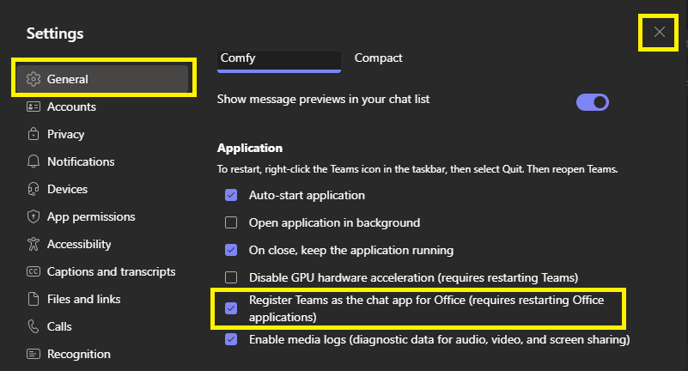This screenshot has width=688, height=371.
Task: Uncheck Auto-start application
Action: (x=231, y=195)
